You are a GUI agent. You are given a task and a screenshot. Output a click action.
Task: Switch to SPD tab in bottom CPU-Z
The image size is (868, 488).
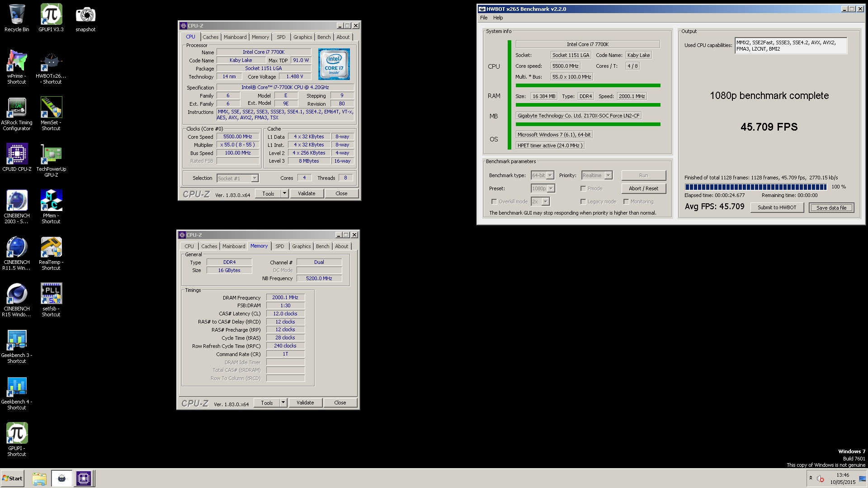[x=280, y=246]
